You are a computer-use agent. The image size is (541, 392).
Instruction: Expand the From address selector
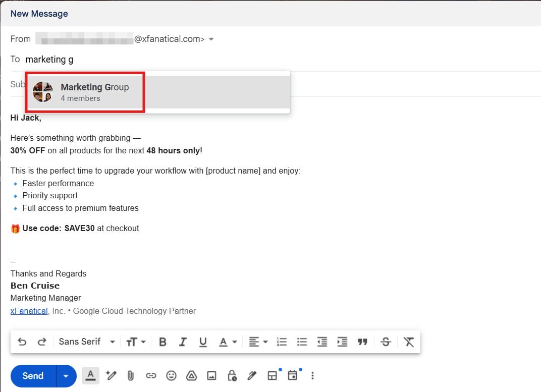(211, 39)
